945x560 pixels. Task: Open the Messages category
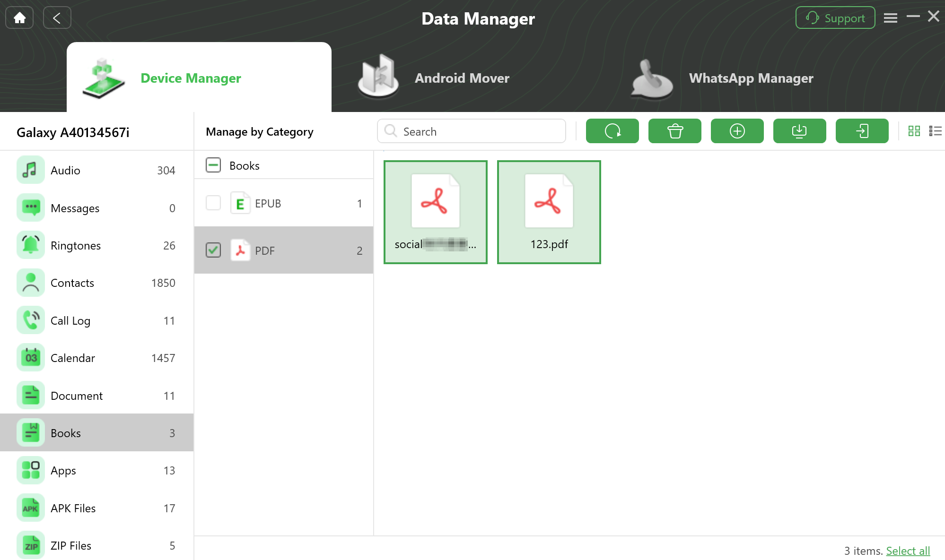tap(96, 208)
